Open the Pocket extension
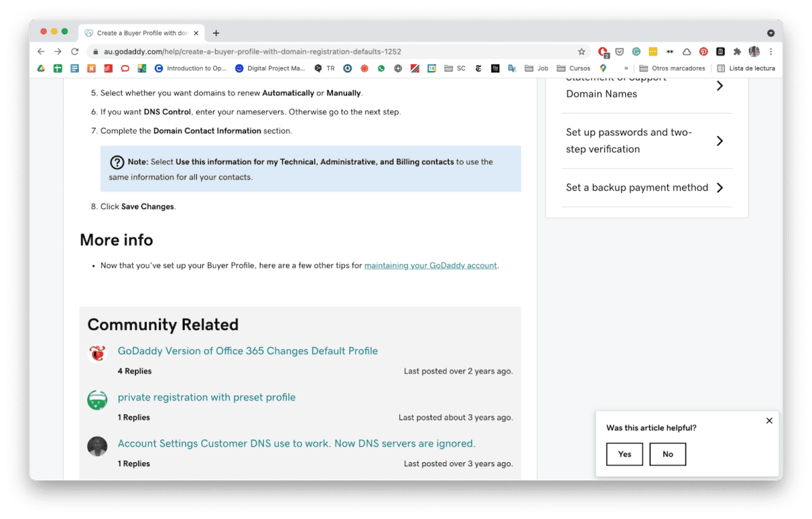The image size is (812, 519). [620, 51]
